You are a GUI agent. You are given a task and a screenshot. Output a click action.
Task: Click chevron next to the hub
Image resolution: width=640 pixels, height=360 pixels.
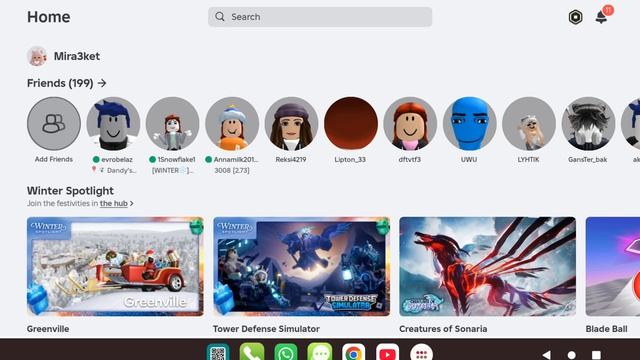coord(131,203)
